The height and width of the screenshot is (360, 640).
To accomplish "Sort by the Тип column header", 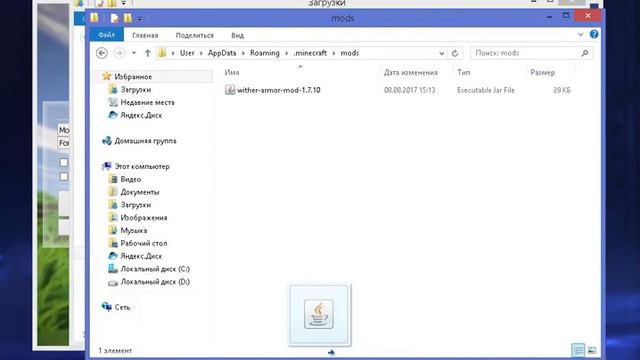I will click(463, 73).
